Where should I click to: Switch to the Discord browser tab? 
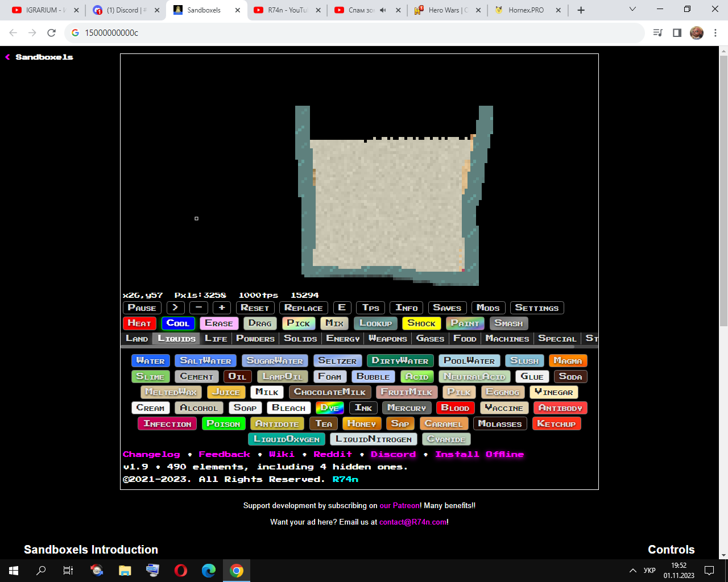126,10
